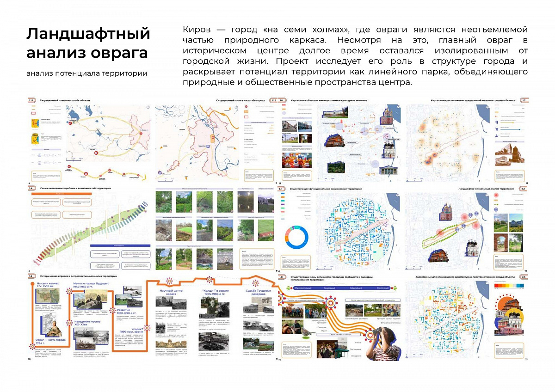Image resolution: width=555 pixels, height=392 pixels.
Task: Click the night street lamp photo in ravine photo grid
Action: 246,202
